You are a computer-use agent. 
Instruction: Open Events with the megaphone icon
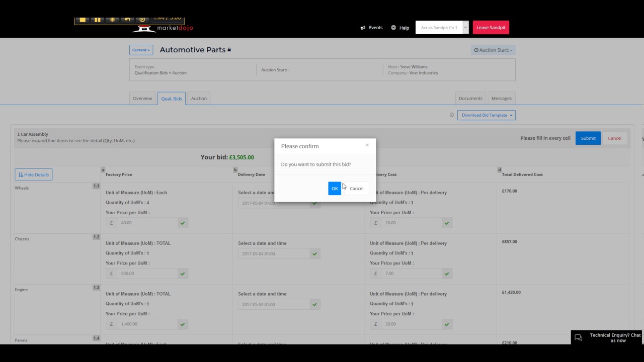(371, 28)
